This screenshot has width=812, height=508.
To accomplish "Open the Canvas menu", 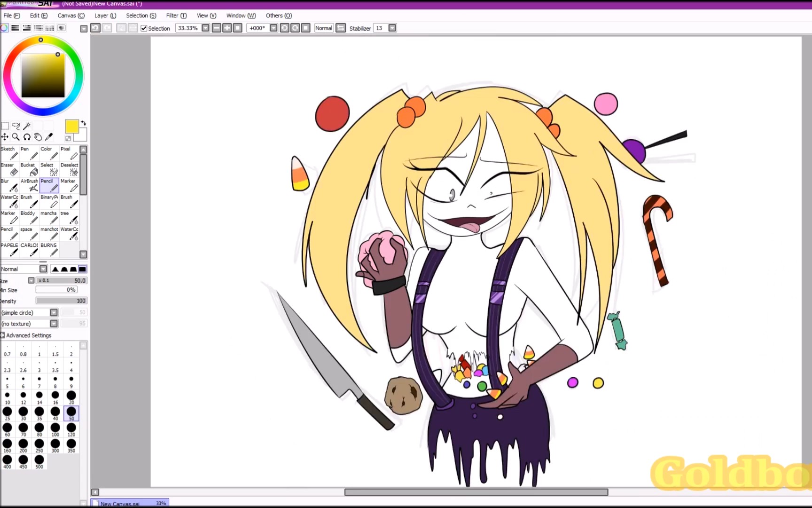I will [x=71, y=16].
